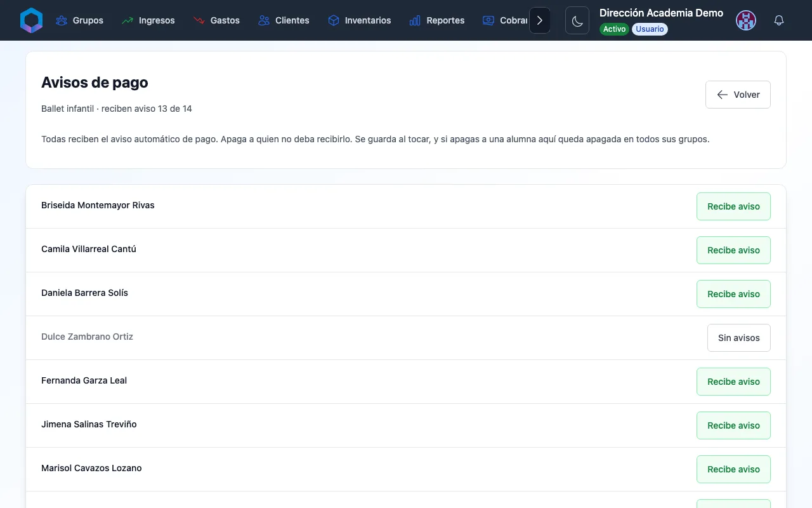
Task: Open the Reportes section
Action: 437,20
